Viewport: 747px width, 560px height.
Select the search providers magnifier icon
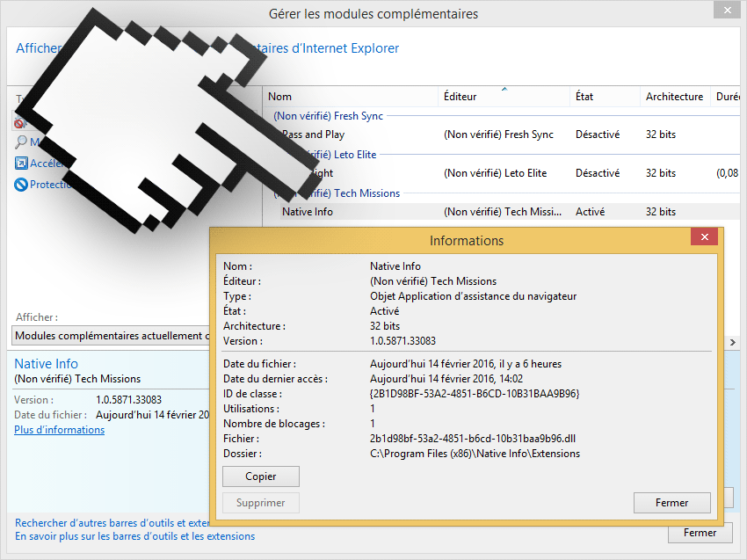pos(21,142)
